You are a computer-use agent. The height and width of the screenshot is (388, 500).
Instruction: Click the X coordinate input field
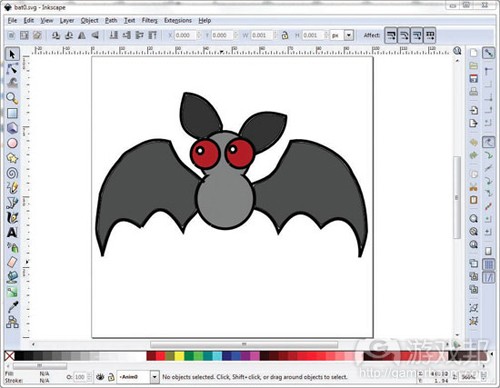pos(184,35)
